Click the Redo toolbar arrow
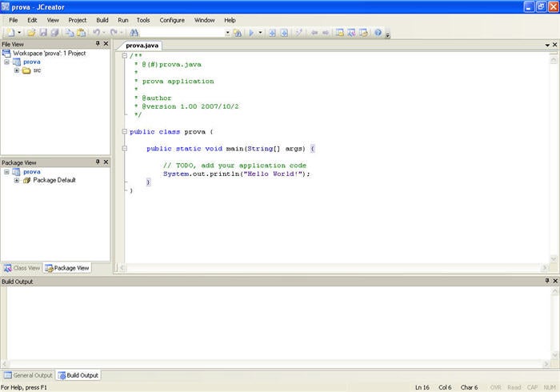Screen dimensions: 560x392 tap(114, 33)
